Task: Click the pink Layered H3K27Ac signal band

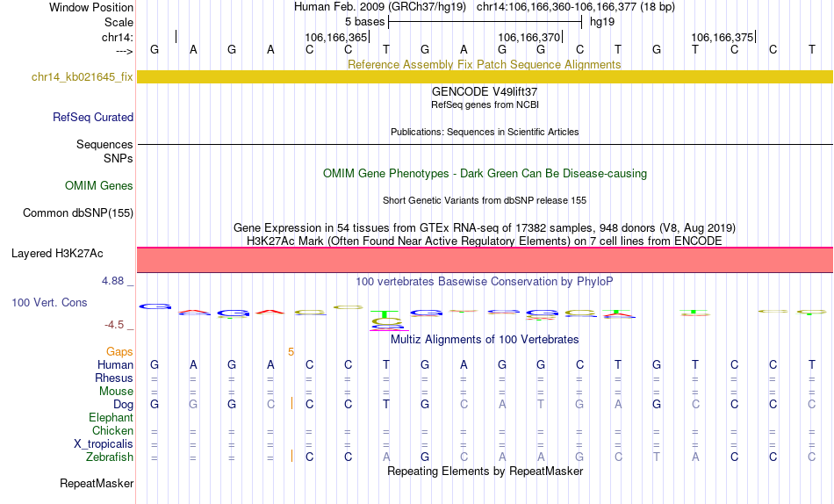Action: click(485, 260)
